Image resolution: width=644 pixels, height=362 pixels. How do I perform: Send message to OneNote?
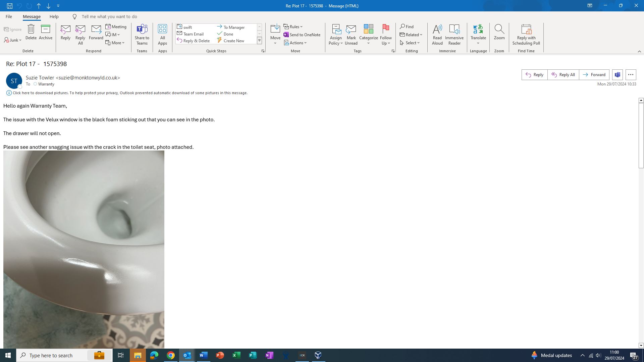pyautogui.click(x=302, y=35)
